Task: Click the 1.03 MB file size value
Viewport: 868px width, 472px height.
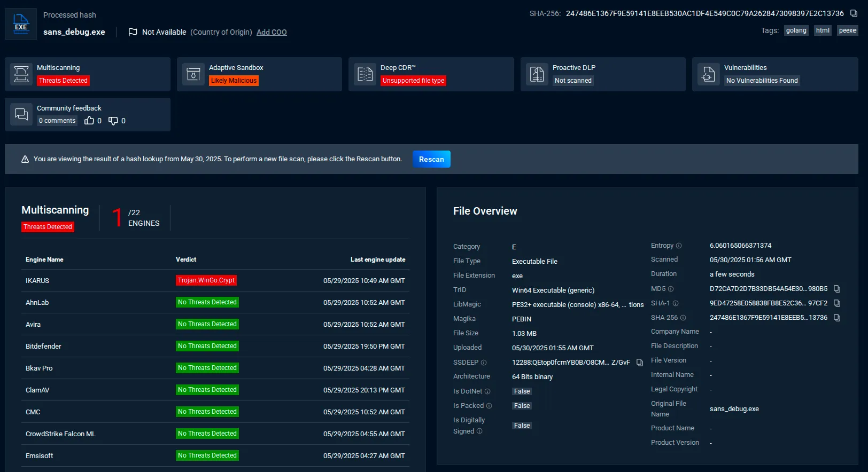Action: (524, 334)
